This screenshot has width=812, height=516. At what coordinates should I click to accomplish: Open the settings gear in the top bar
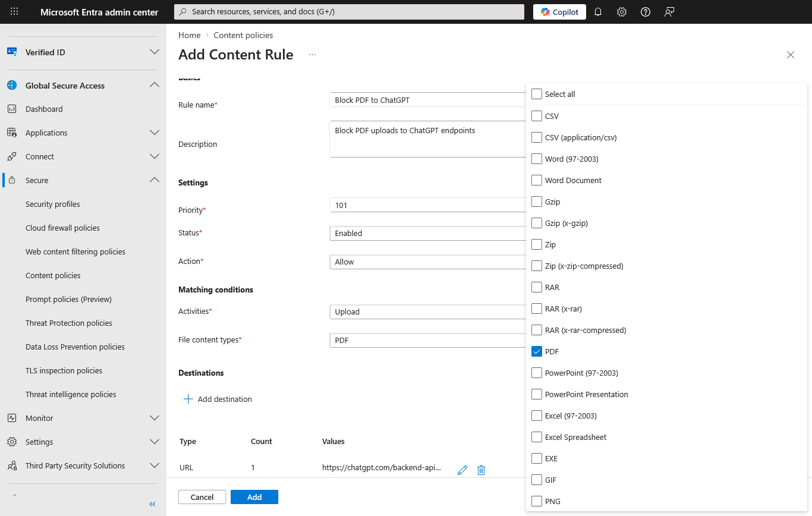point(621,12)
